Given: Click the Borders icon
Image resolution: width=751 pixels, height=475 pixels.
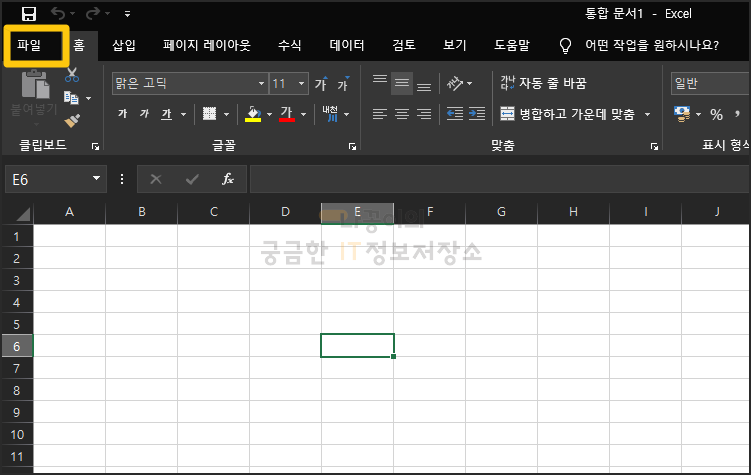Looking at the screenshot, I should (209, 113).
